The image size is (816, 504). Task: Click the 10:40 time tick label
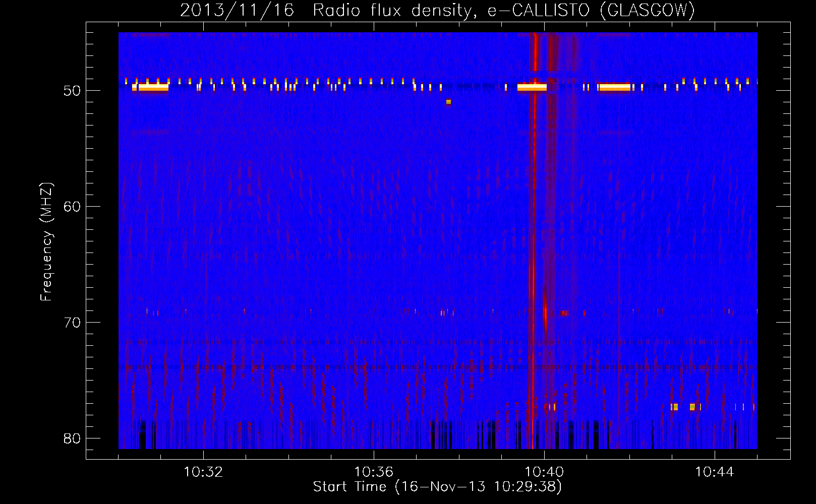click(544, 472)
